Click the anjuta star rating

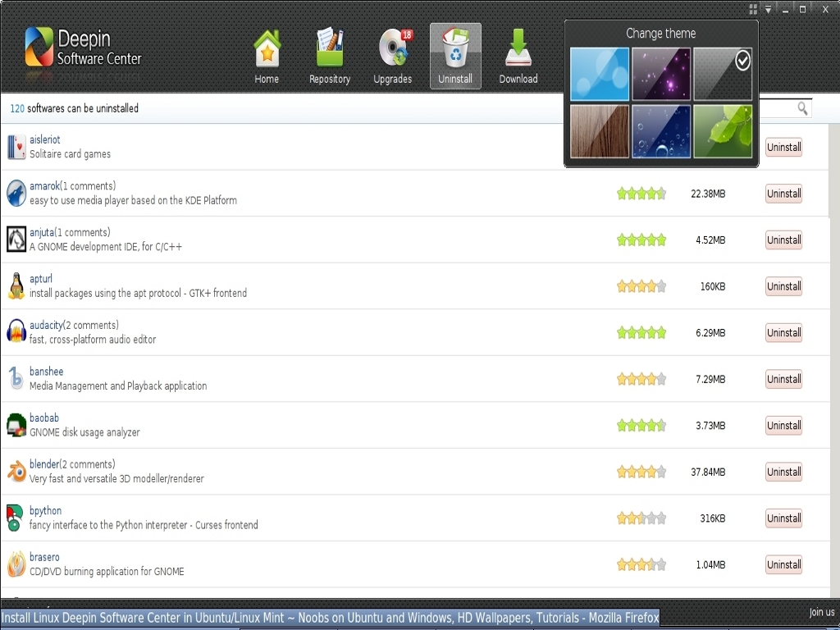pos(641,240)
